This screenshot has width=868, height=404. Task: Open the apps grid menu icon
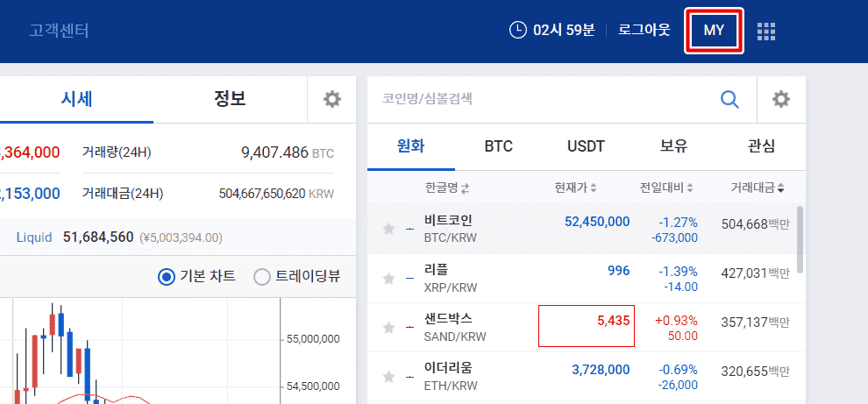[766, 32]
